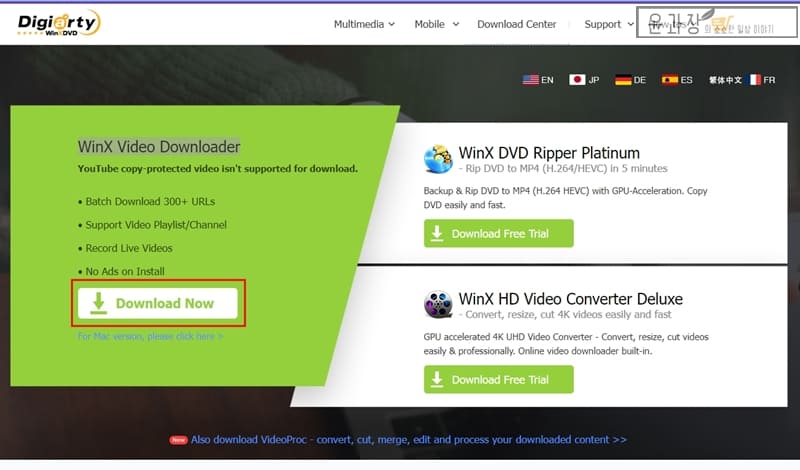Click the Batch Download 300+ URLs text
This screenshot has height=470, width=800.
(x=150, y=202)
